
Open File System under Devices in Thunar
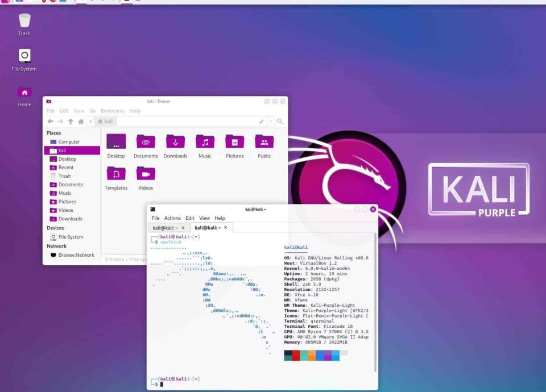click(72, 237)
